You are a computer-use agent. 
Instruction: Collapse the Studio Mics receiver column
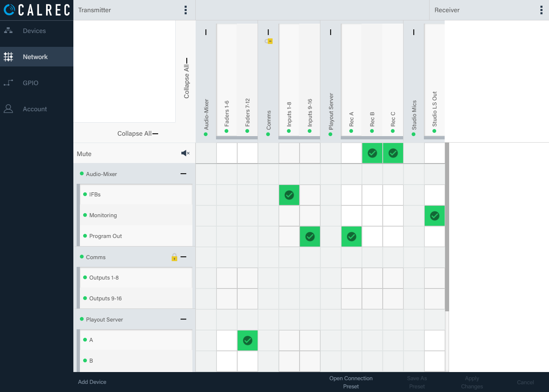point(414,32)
